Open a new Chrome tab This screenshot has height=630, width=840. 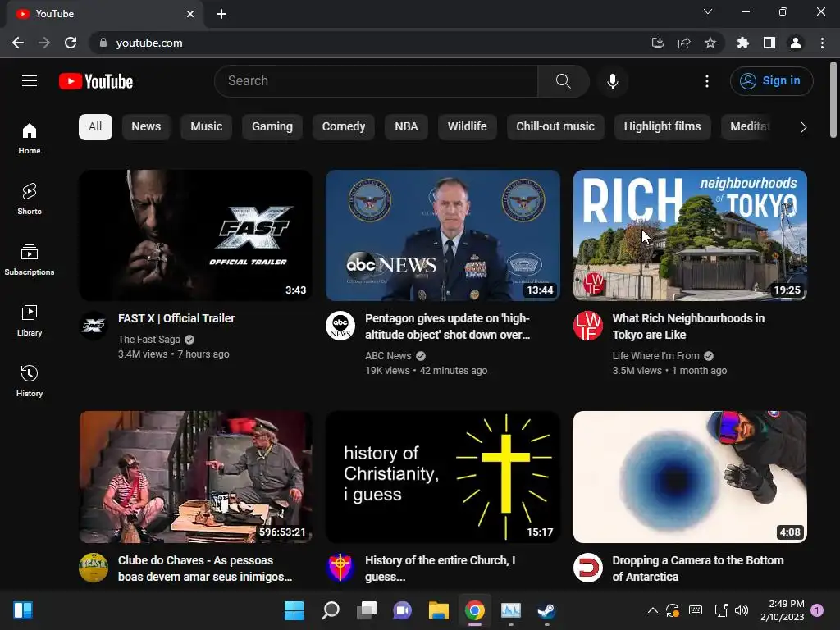[221, 14]
